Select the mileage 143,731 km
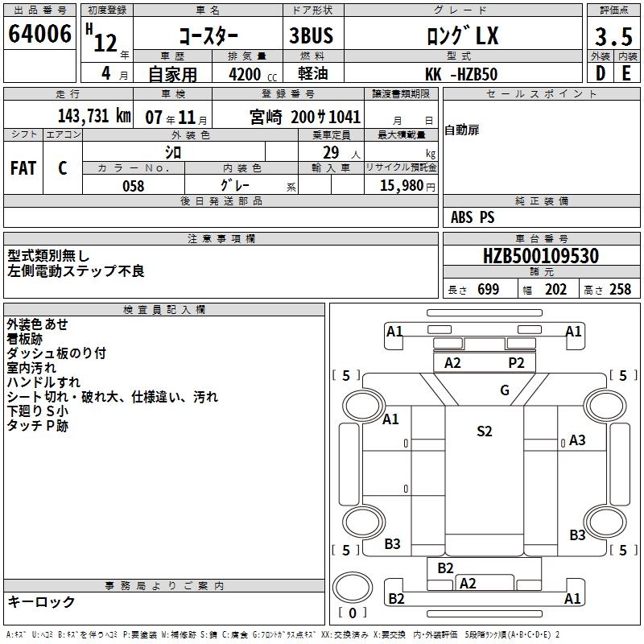 (94, 116)
